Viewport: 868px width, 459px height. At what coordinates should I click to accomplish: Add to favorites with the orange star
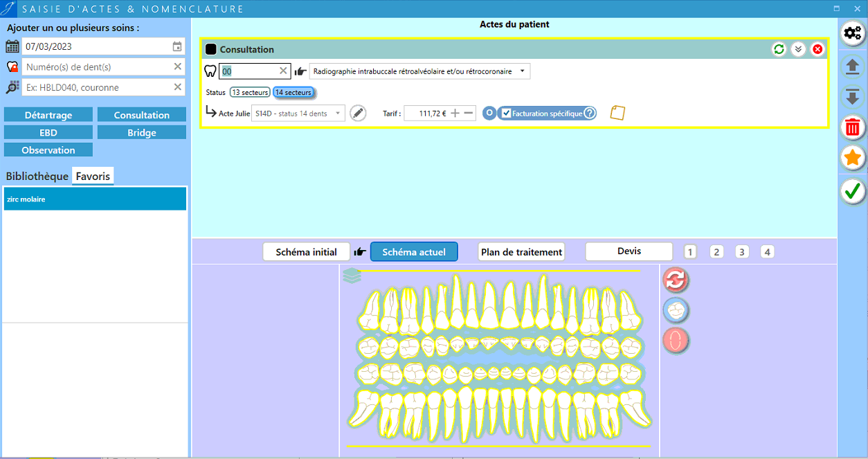(x=853, y=158)
